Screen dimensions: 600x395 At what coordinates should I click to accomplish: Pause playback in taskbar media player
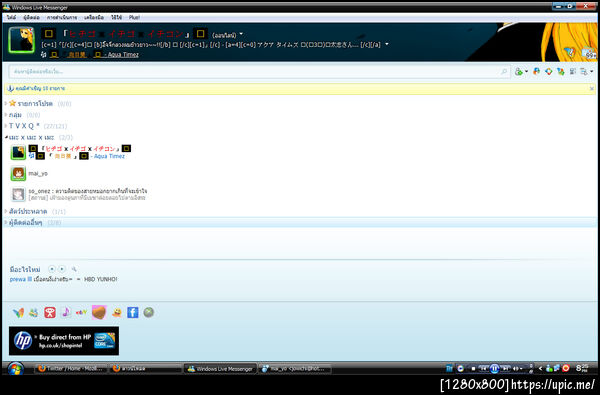[494, 368]
